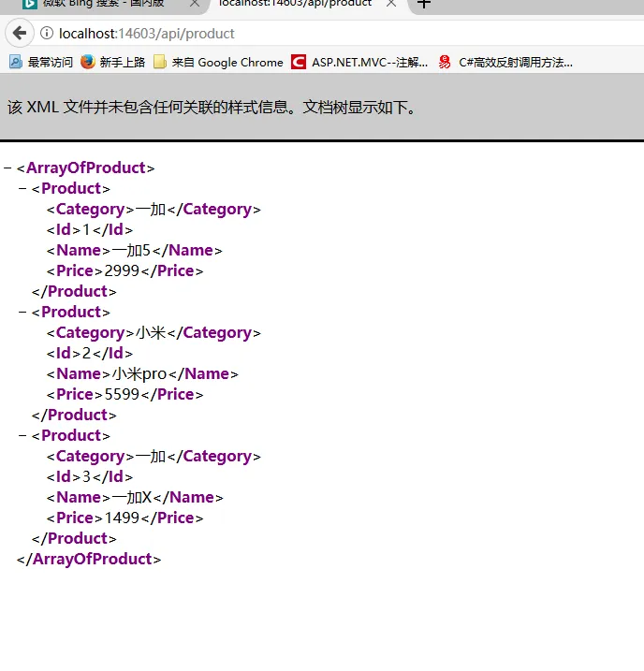Click the Id 2 line
This screenshot has width=644, height=671.
[90, 353]
